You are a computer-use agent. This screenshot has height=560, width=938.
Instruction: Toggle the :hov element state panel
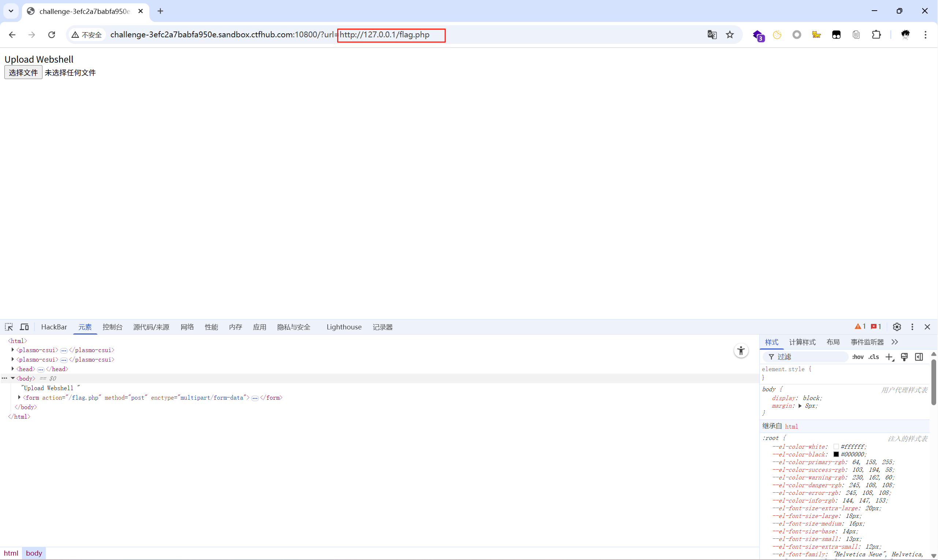(x=857, y=357)
